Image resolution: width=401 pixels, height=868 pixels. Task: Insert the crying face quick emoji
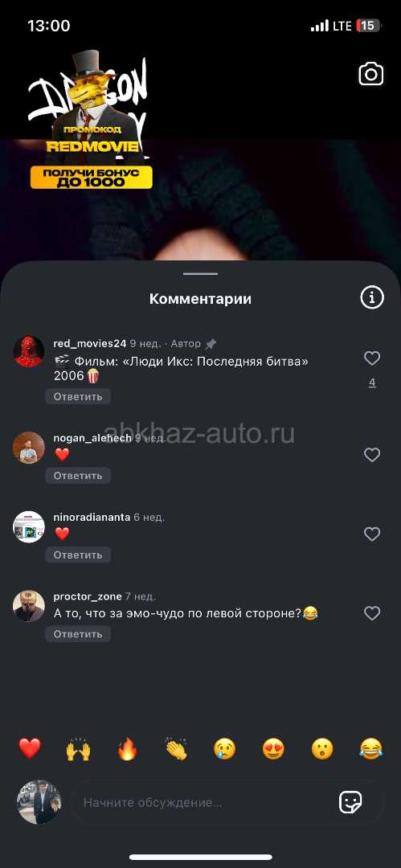coord(225,749)
